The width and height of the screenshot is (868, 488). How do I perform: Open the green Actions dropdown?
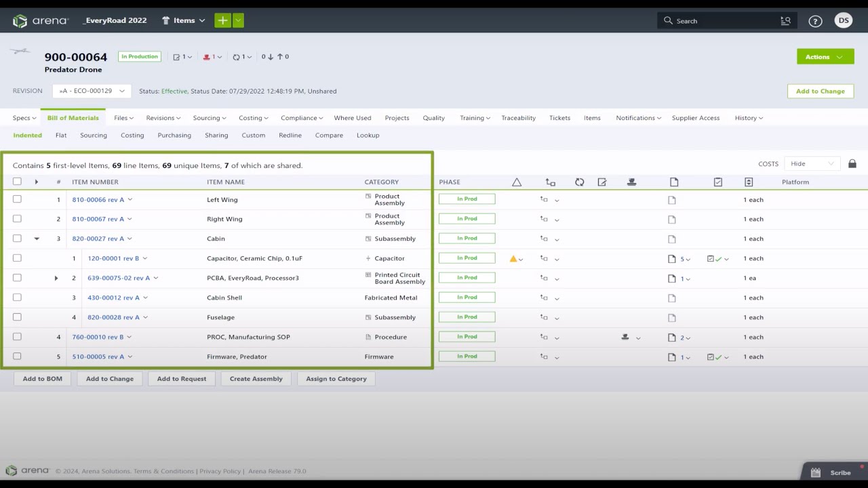pyautogui.click(x=825, y=57)
